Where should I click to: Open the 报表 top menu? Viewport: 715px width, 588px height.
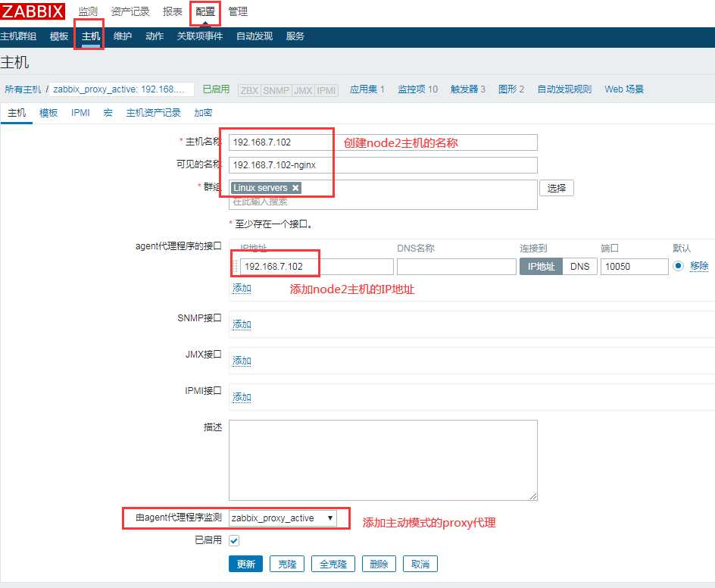[173, 12]
